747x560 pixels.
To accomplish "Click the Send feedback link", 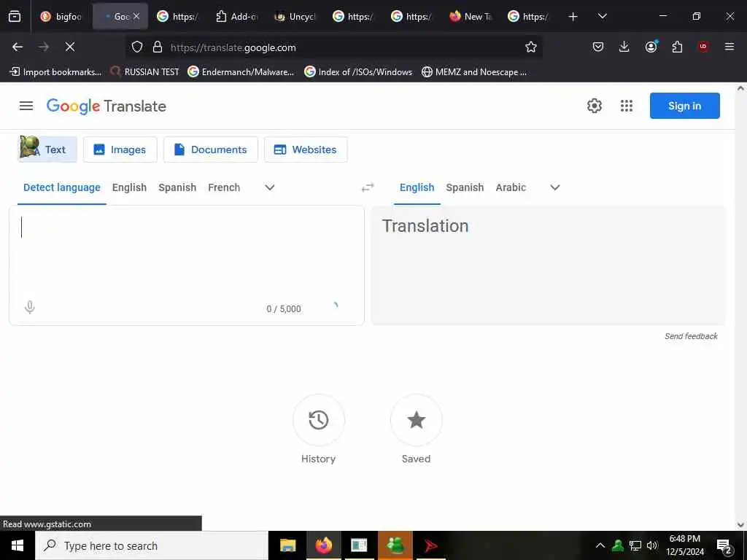I will click(x=691, y=336).
